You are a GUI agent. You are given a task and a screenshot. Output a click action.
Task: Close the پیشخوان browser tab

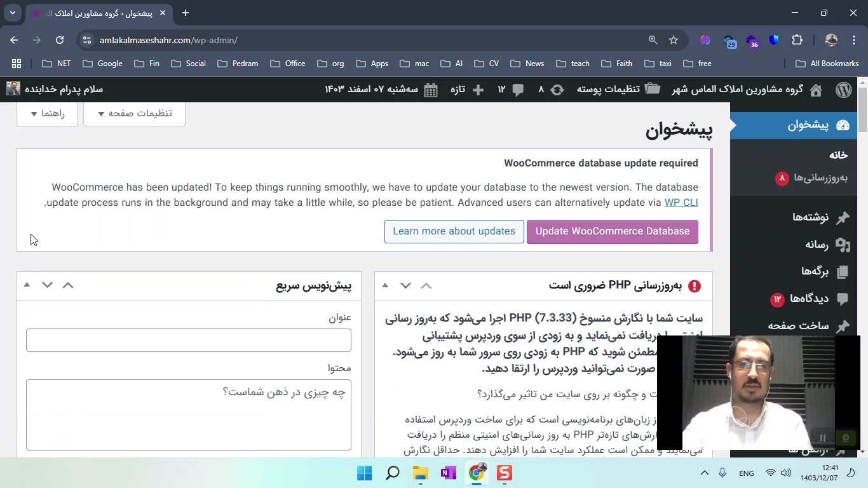[163, 13]
